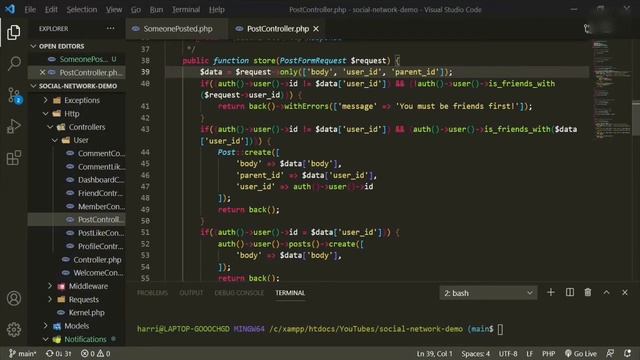Click the code minimap overview
This screenshot has width=640, height=360.
pyautogui.click(x=611, y=90)
